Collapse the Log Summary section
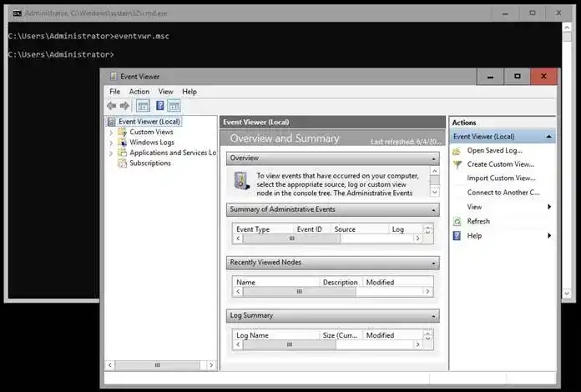This screenshot has height=392, width=581. [433, 316]
